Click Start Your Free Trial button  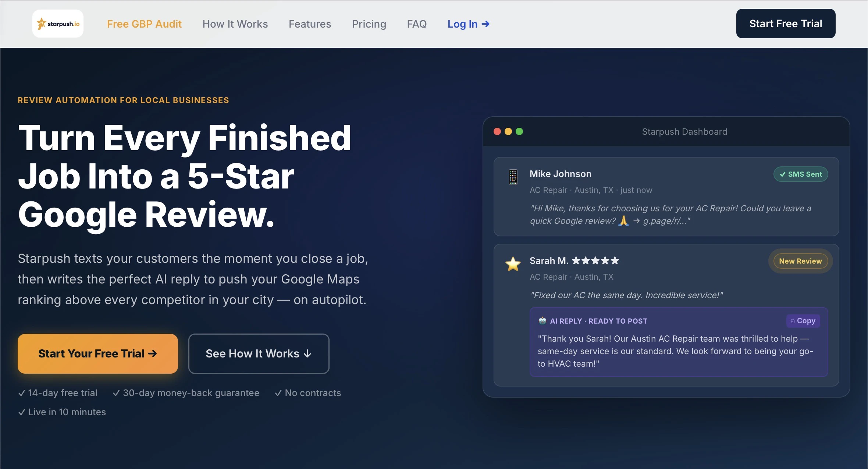[98, 354]
